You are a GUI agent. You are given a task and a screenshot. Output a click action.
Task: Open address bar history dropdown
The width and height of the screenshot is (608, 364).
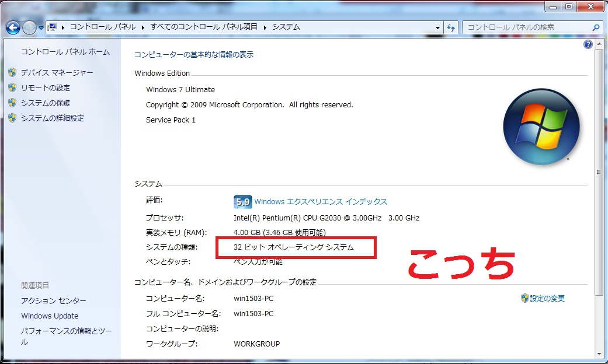(x=438, y=27)
